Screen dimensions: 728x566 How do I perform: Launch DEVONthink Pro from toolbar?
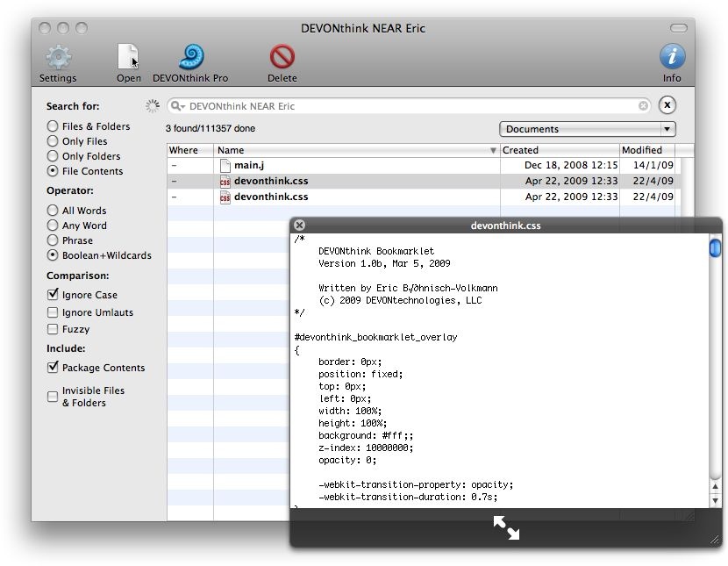(x=190, y=59)
